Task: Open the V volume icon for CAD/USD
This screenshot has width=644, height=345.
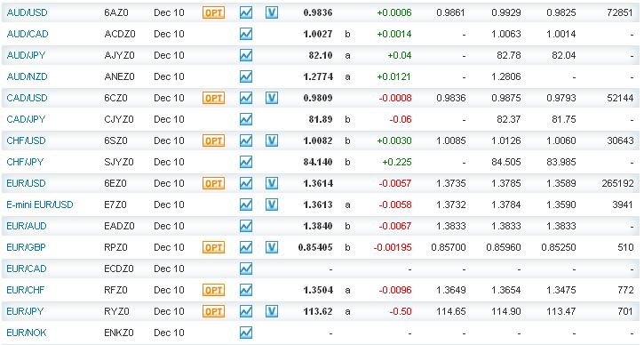Action: (x=272, y=98)
